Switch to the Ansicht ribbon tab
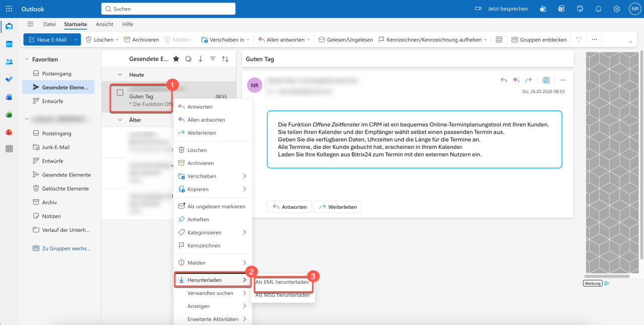Viewport: 644px width, 325px height. tap(105, 24)
